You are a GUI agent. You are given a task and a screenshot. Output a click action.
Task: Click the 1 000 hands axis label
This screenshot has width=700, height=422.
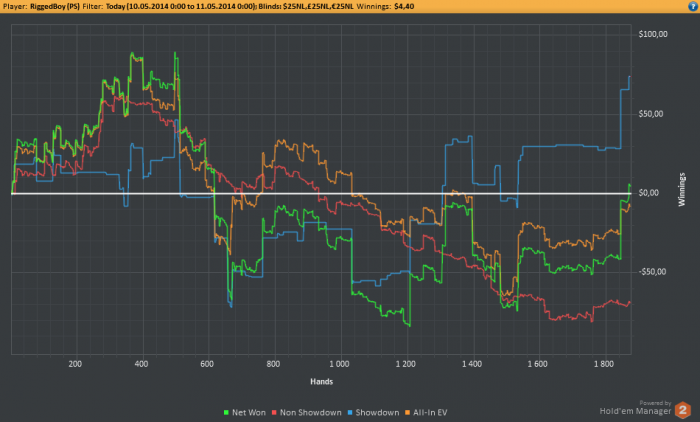click(339, 364)
